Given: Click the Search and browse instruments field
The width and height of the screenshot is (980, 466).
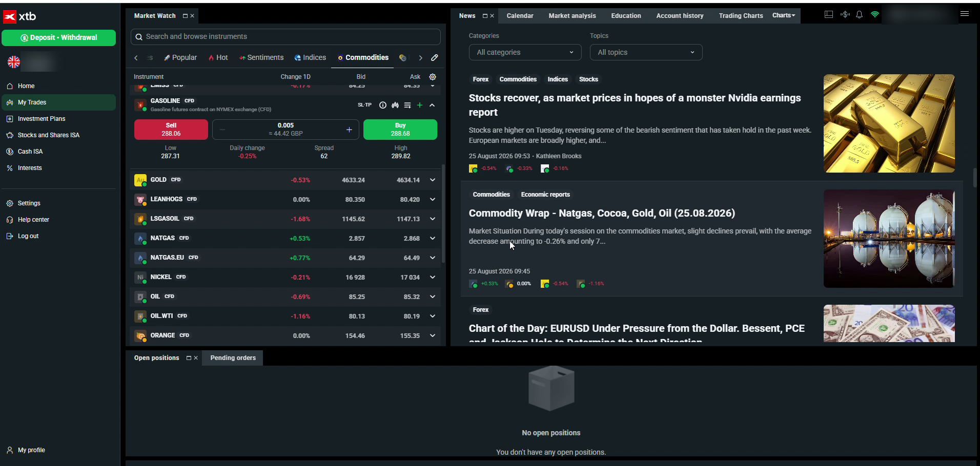Looking at the screenshot, I should [285, 37].
